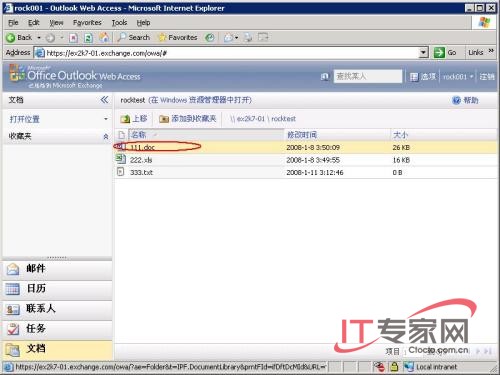The image size is (500, 375).
Task: Click the IE Home toolbar icon
Action: click(104, 37)
